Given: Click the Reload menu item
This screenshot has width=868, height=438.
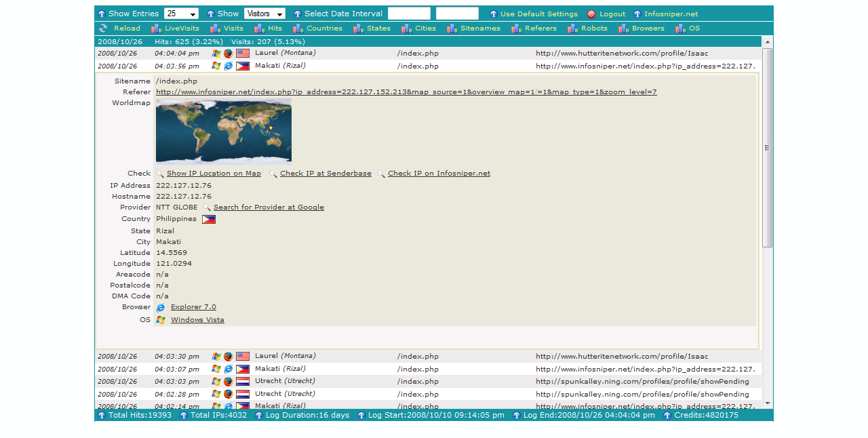Looking at the screenshot, I should tap(127, 28).
